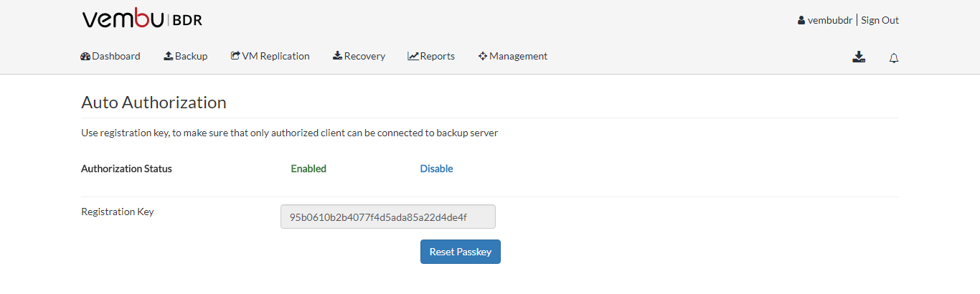Viewport: 980px width, 294px height.
Task: Expand the VM Replication menu
Action: point(270,56)
